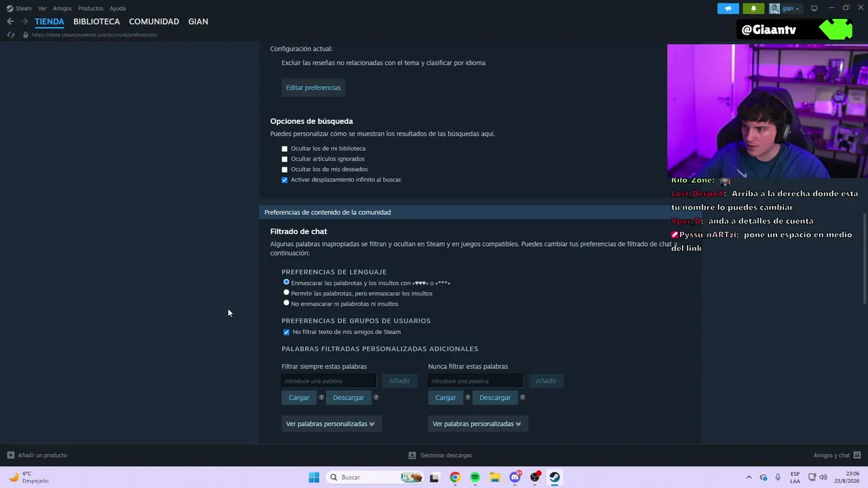Launch Google Chrome from the taskbar

coord(455,477)
